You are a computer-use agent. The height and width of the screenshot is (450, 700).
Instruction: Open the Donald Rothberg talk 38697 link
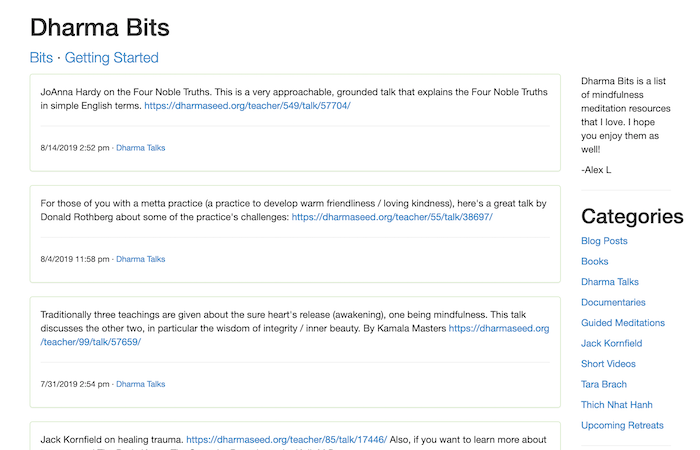pyautogui.click(x=392, y=216)
